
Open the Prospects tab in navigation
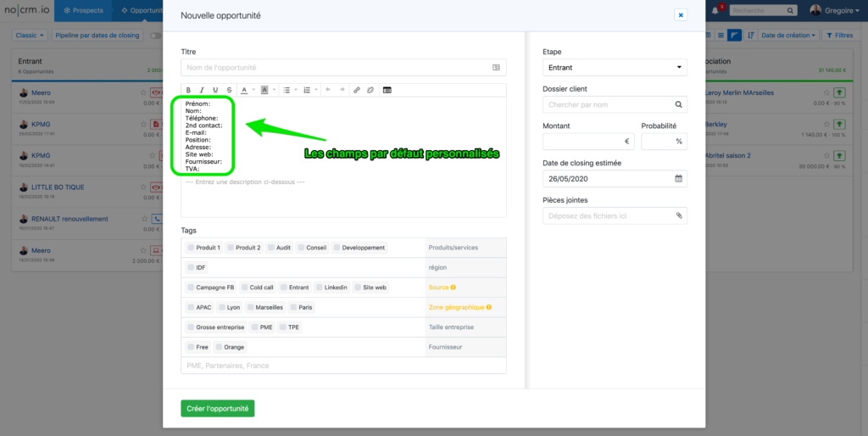pyautogui.click(x=83, y=11)
